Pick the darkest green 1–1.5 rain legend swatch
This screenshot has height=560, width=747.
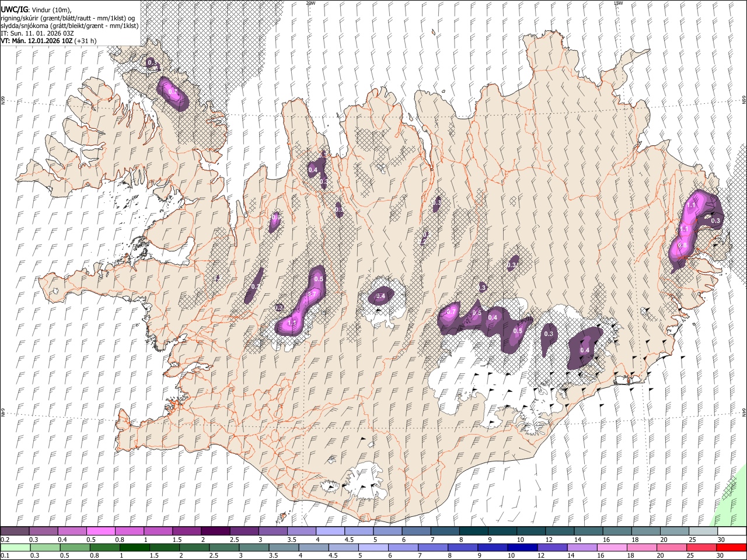(x=134, y=547)
